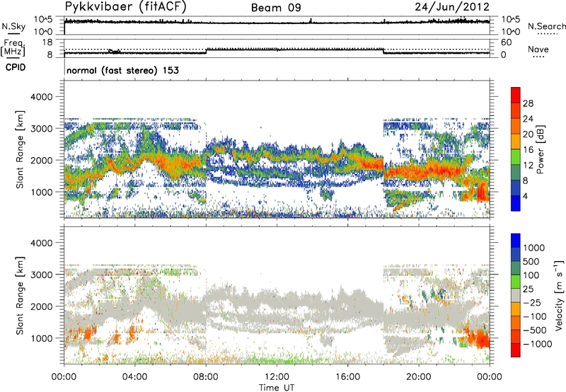Screen dimensions: 566x392
Task: Click the '16' tick on Power scale
Action: click(x=528, y=150)
